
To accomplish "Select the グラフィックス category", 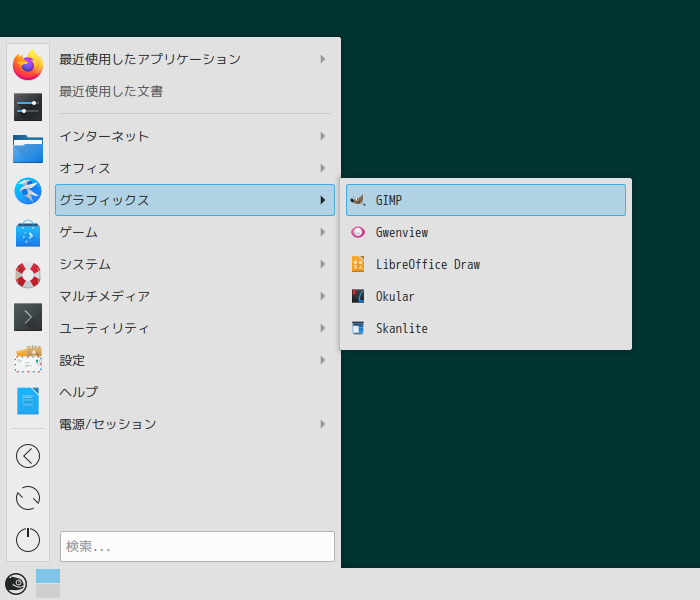I will click(195, 200).
